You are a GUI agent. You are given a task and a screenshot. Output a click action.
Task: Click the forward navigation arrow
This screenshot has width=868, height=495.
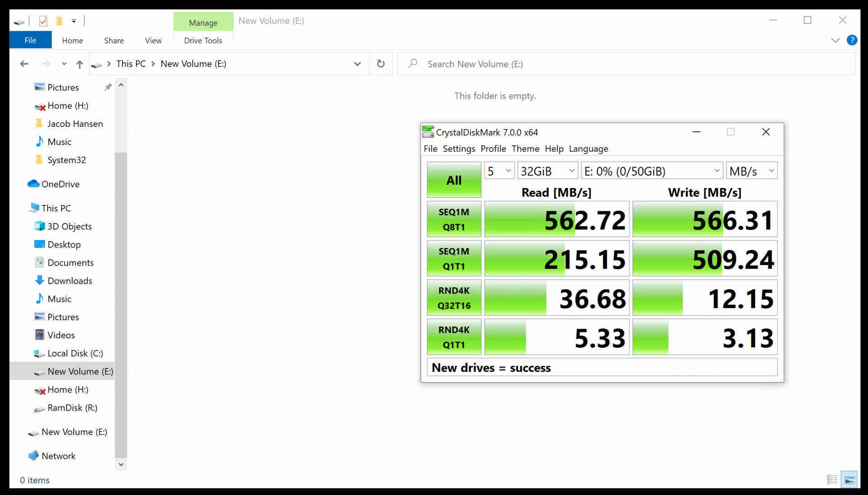click(x=46, y=64)
